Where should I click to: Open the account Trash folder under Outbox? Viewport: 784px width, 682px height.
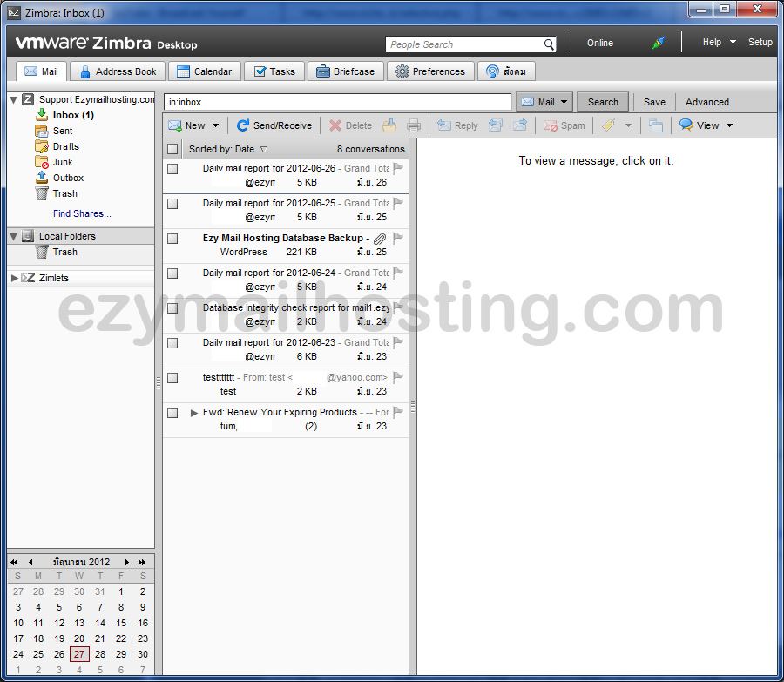(65, 193)
